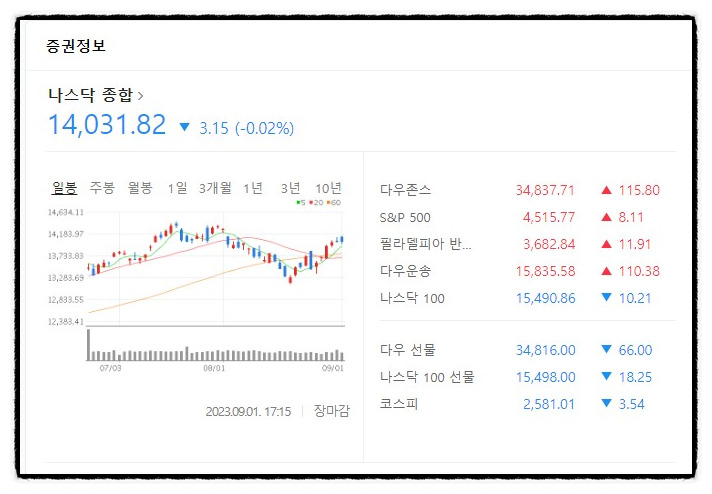712x494 pixels.
Task: Click the blue down arrow beside 3.15
Action: coord(184,127)
